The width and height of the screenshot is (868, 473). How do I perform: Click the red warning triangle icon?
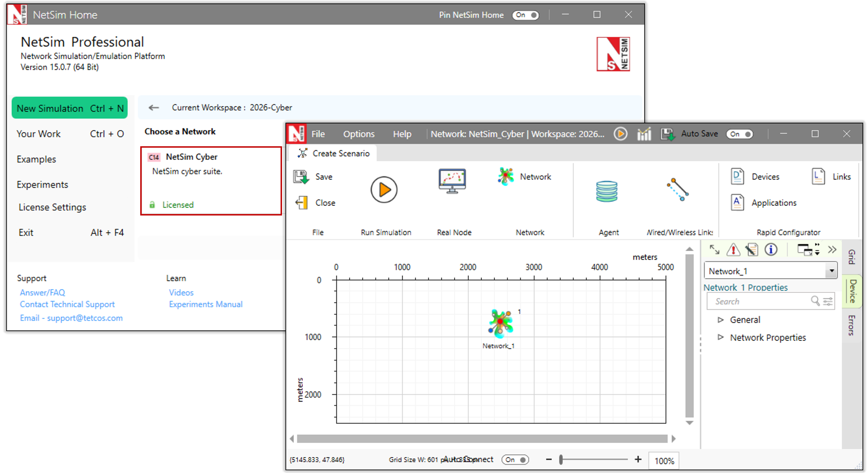tap(733, 250)
